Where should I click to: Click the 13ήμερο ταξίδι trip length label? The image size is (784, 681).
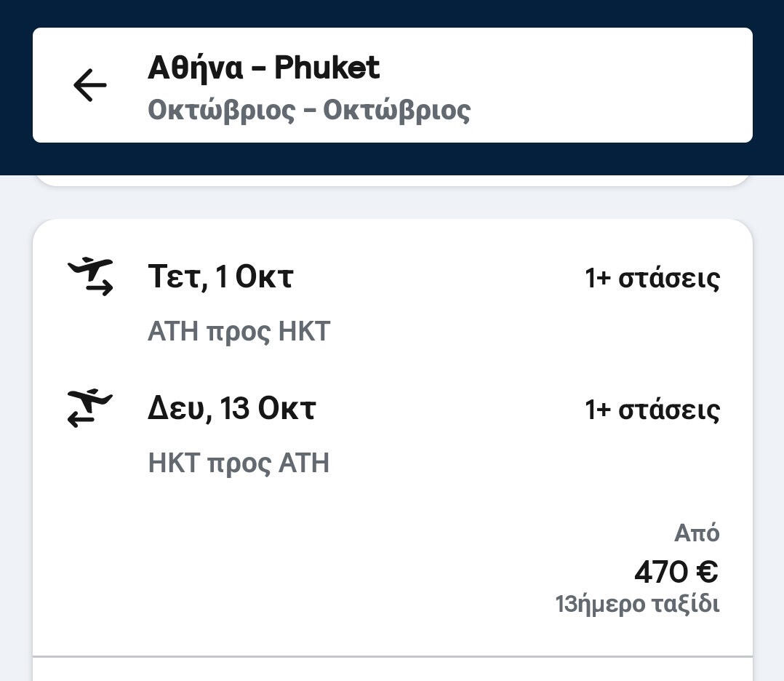point(637,605)
